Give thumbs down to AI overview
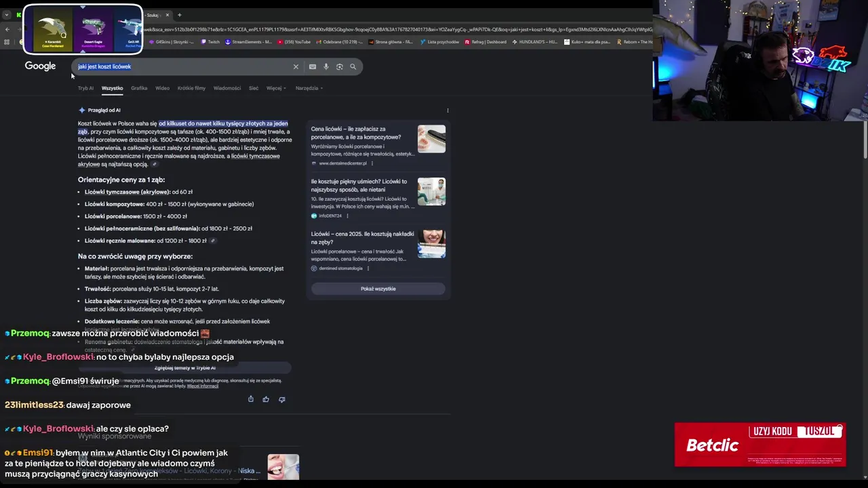868x488 pixels. (282, 399)
